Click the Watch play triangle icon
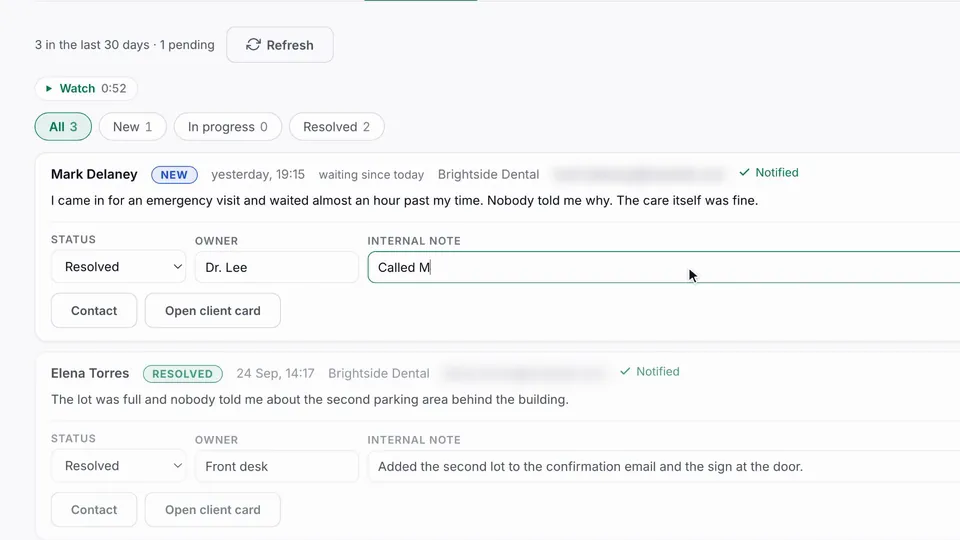960x540 pixels. pyautogui.click(x=49, y=88)
